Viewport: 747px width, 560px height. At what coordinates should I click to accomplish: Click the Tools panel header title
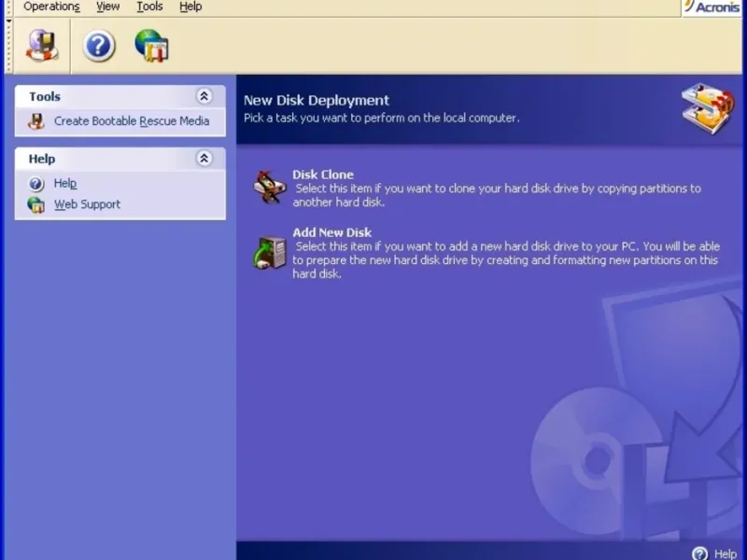coord(45,97)
